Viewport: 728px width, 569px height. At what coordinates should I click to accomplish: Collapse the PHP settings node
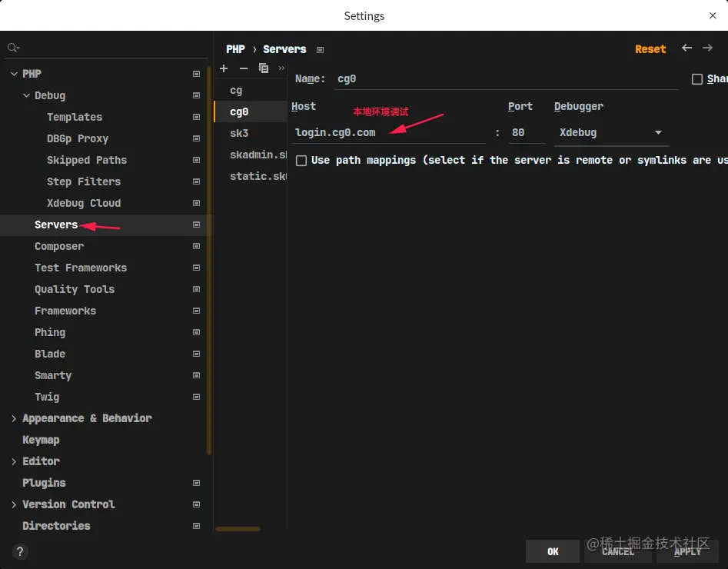click(x=14, y=74)
